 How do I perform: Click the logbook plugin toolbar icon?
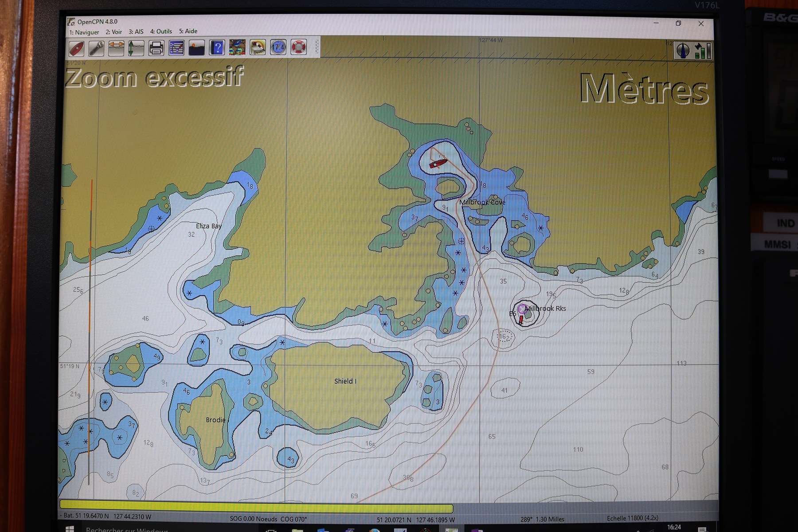point(258,47)
